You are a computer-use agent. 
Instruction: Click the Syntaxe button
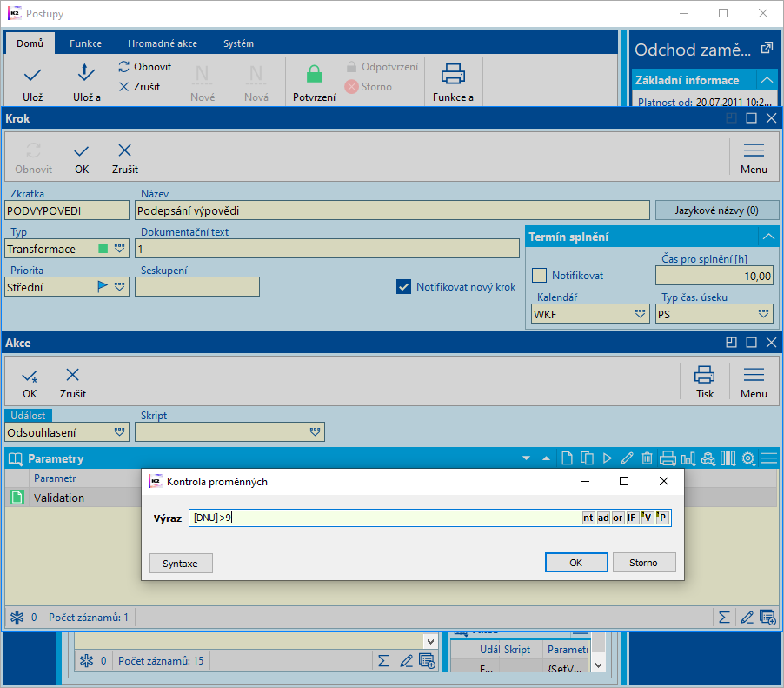point(181,563)
